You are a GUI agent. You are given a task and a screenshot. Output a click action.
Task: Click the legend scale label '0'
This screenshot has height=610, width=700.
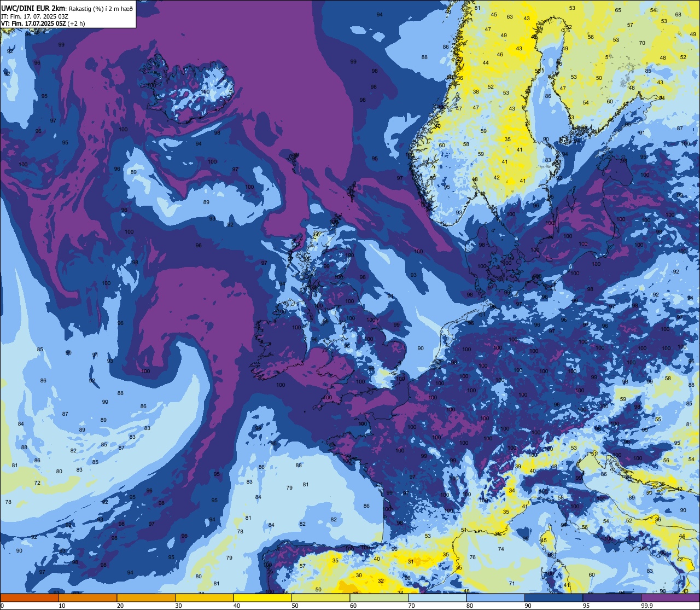pyautogui.click(x=2, y=606)
